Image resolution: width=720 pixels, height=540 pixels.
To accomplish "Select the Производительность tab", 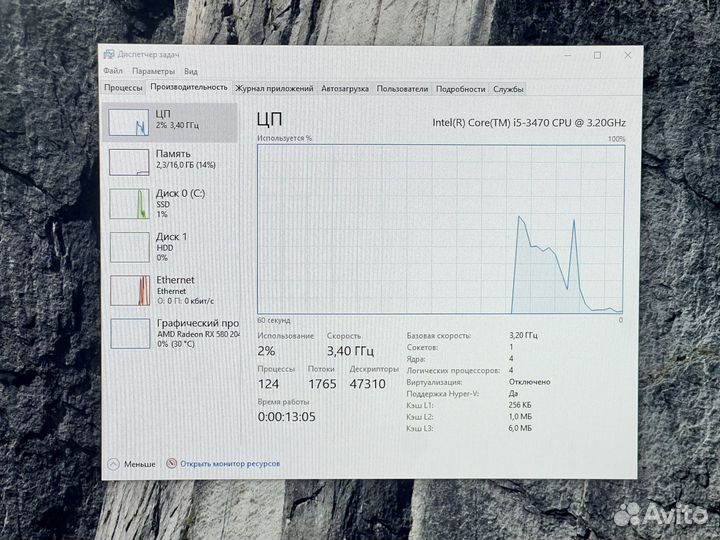I will pos(189,87).
